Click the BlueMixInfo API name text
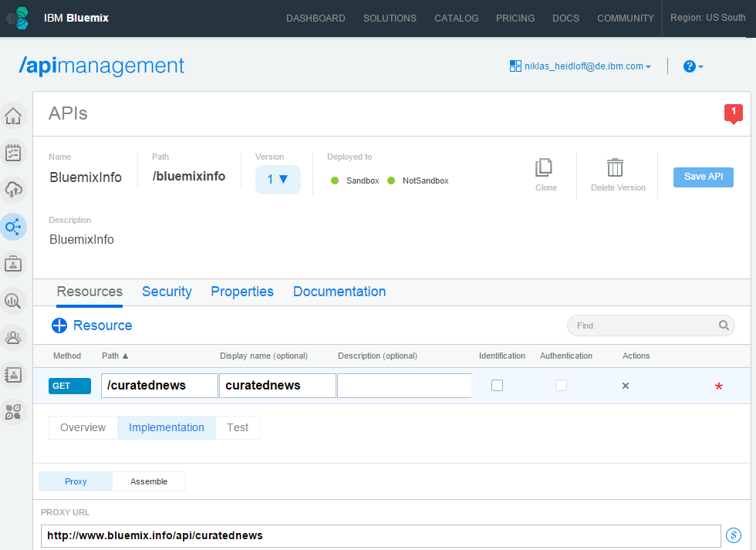Image resolution: width=756 pixels, height=550 pixels. click(x=86, y=177)
